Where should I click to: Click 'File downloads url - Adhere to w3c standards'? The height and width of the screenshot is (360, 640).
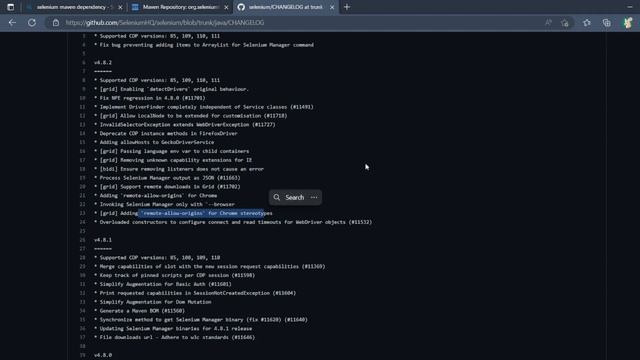[x=174, y=338]
